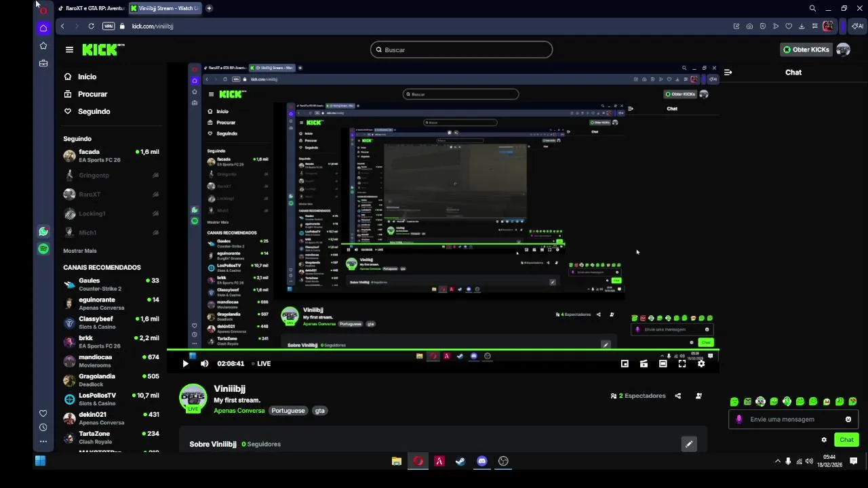
Task: Click the Envie uma mensagem input
Action: coord(793,419)
